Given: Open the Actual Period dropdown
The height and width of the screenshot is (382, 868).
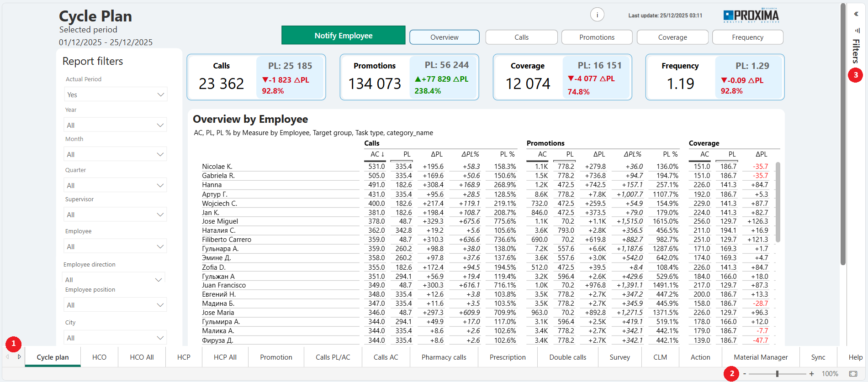Looking at the screenshot, I should [x=116, y=94].
